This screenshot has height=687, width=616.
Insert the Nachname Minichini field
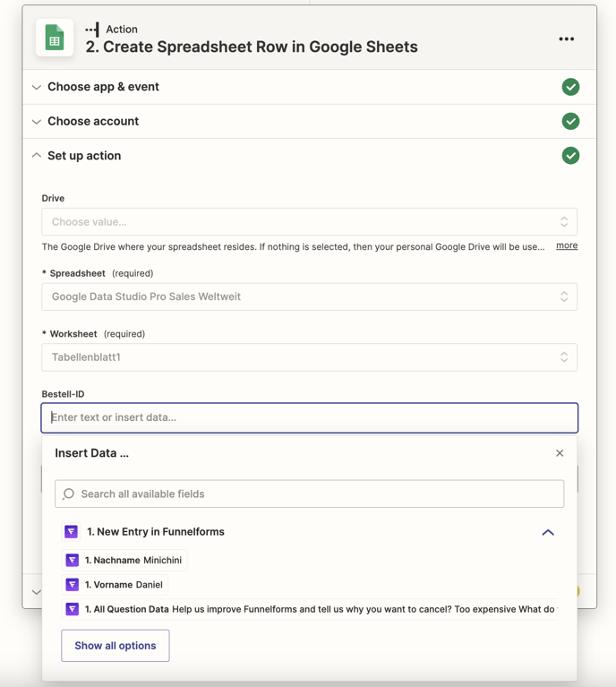tap(124, 560)
